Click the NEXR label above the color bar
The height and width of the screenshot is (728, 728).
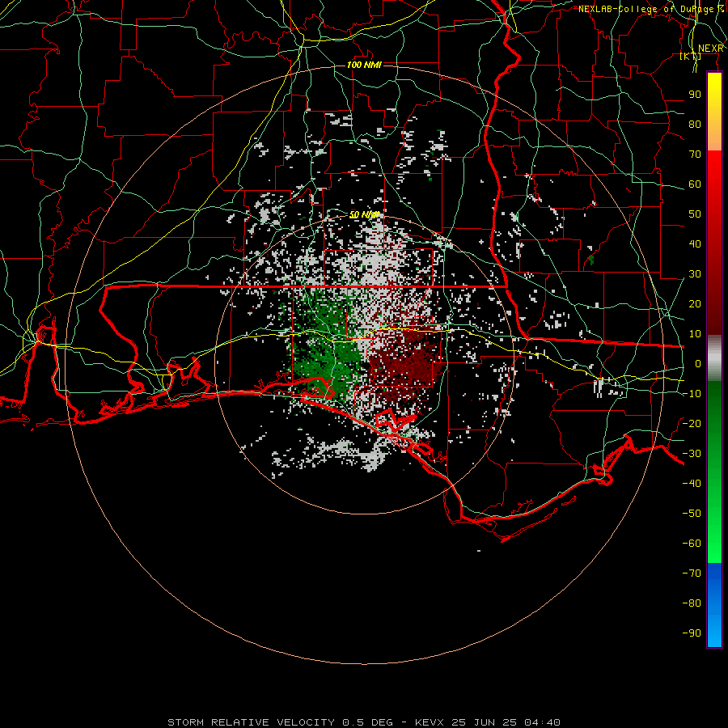tap(710, 49)
